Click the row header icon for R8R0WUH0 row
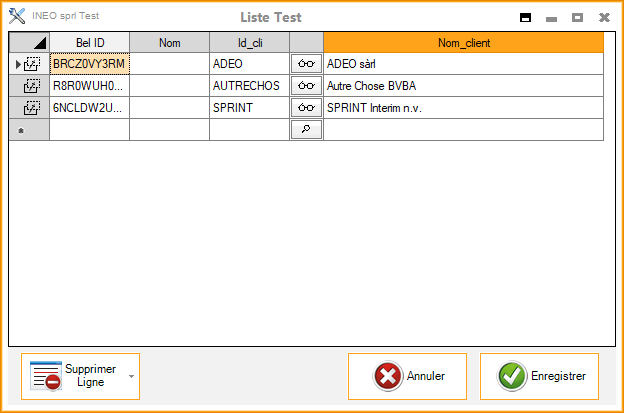 click(31, 86)
